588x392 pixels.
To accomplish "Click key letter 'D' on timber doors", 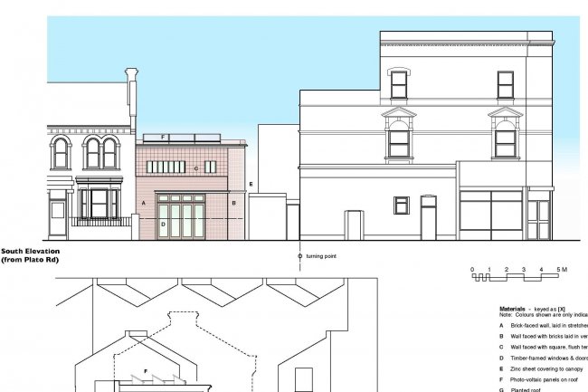I will click(x=163, y=225).
